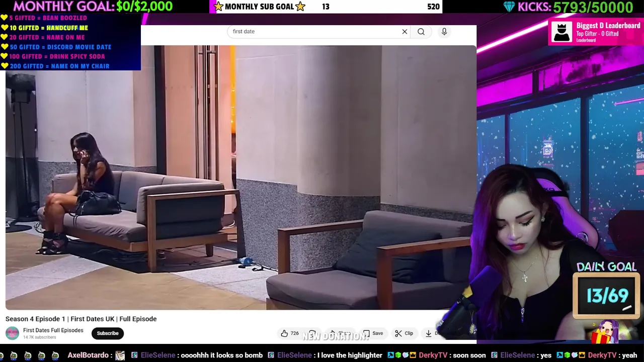This screenshot has height=362, width=644.
Task: Click the leaderboard person avatar icon
Action: click(x=561, y=33)
